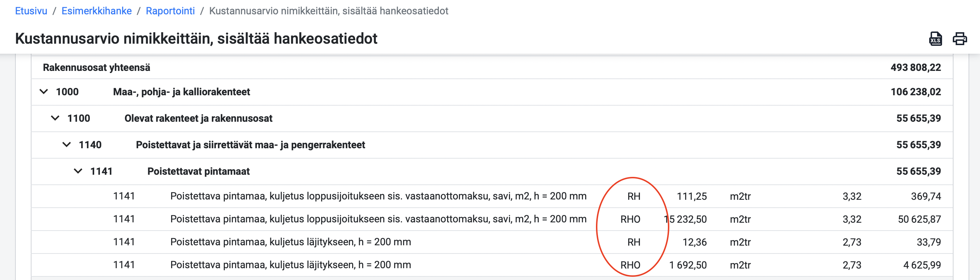Screen dimensions: 980x280
Task: Collapse the 1140 Poistettavat ja siirrettävät row
Action: [x=67, y=145]
